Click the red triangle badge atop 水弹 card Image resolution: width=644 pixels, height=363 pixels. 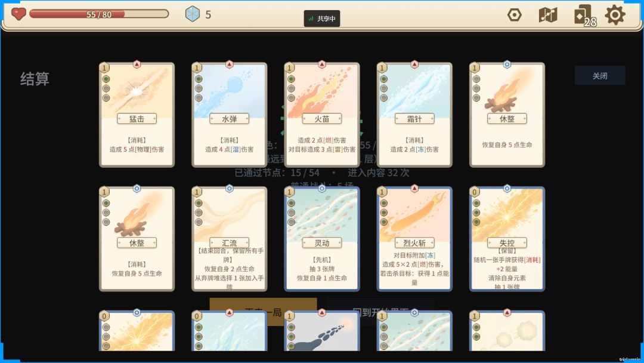click(229, 64)
